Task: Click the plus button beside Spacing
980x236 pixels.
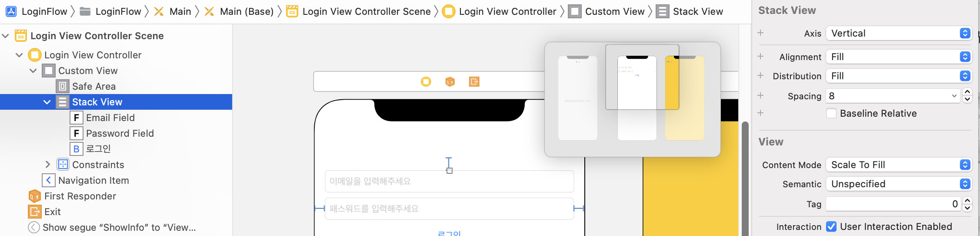Action: tap(760, 95)
